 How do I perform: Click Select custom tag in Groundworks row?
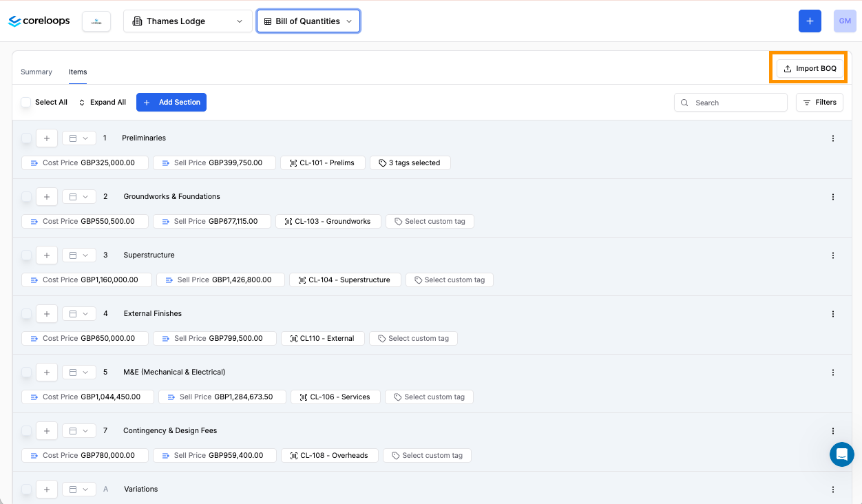tap(430, 222)
